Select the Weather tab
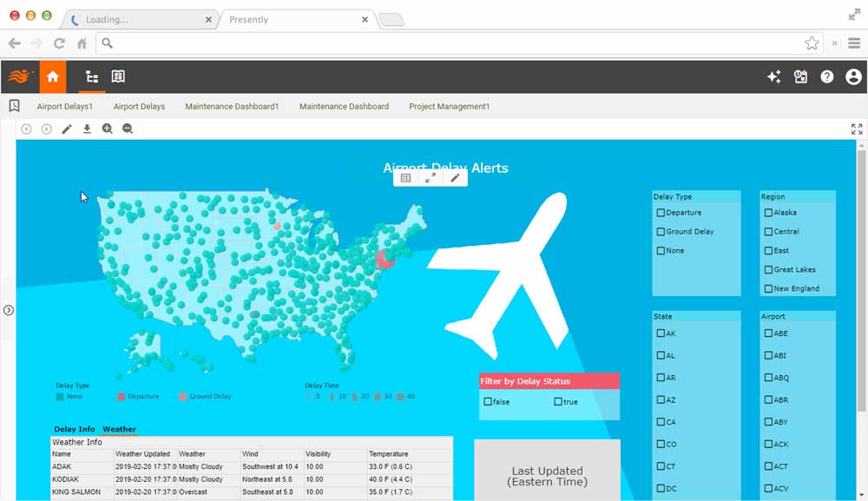868x501 pixels. (119, 429)
